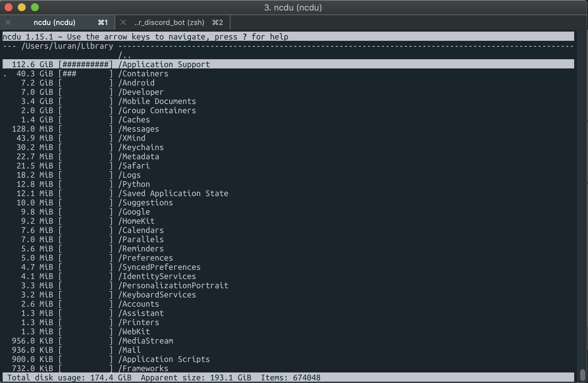The width and height of the screenshot is (588, 383).
Task: Select the /Safari directory row
Action: (288, 166)
